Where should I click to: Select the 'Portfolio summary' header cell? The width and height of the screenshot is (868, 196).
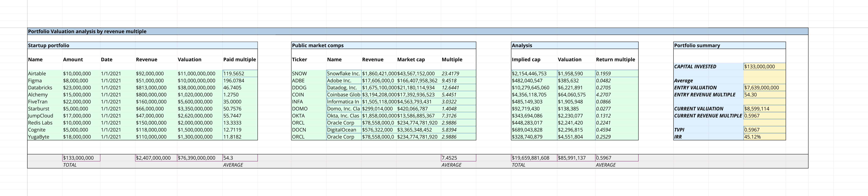point(730,45)
